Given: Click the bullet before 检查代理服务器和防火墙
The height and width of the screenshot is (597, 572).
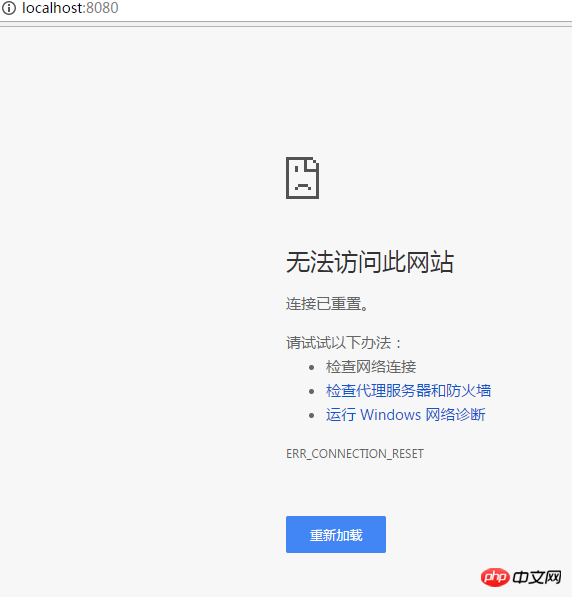Looking at the screenshot, I should pos(312,391).
